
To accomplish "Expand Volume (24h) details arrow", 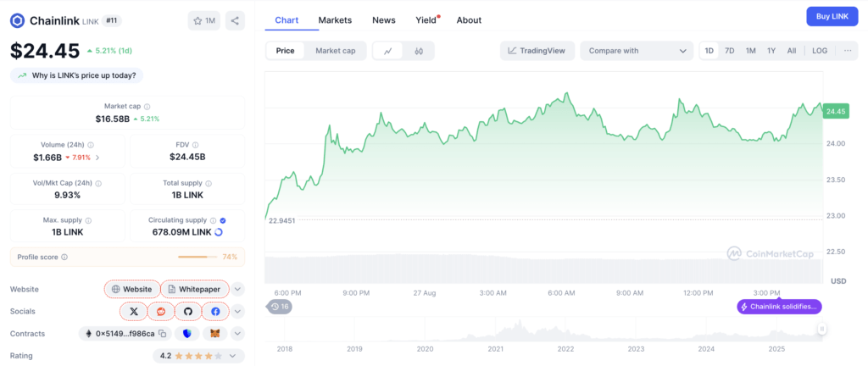I will pos(98,157).
